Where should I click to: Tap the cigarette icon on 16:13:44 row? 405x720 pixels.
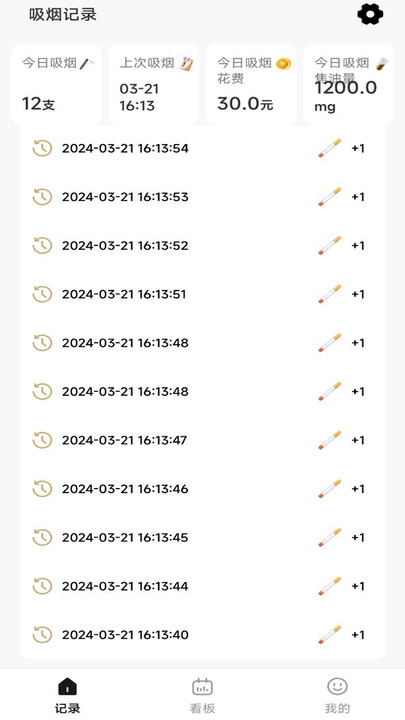(330, 586)
